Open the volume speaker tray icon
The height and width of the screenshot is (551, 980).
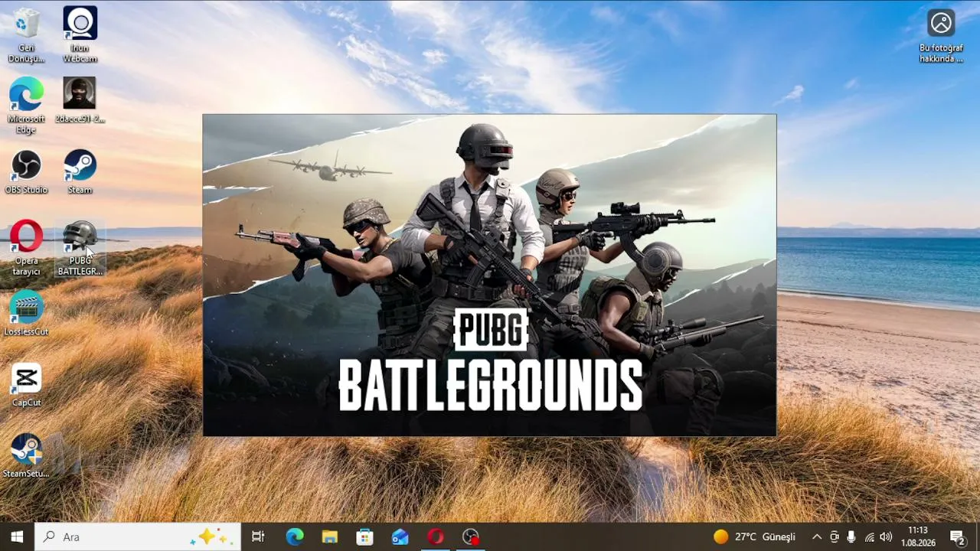point(886,536)
